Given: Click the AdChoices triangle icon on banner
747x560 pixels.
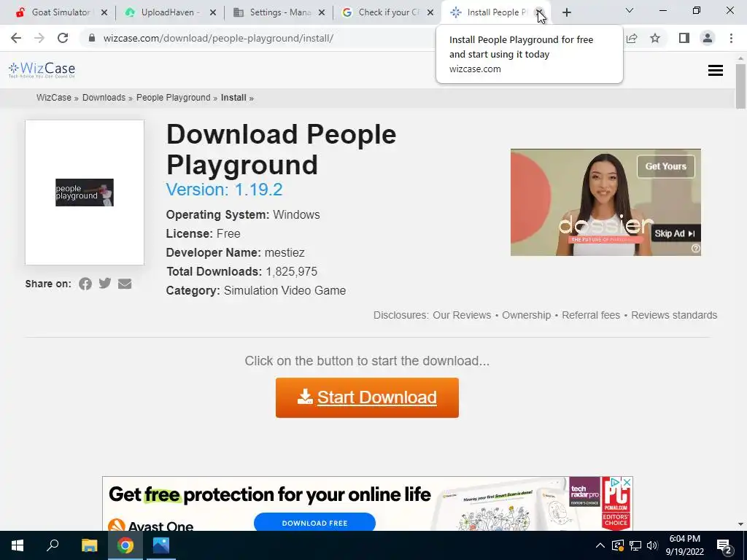Looking at the screenshot, I should 616,483.
